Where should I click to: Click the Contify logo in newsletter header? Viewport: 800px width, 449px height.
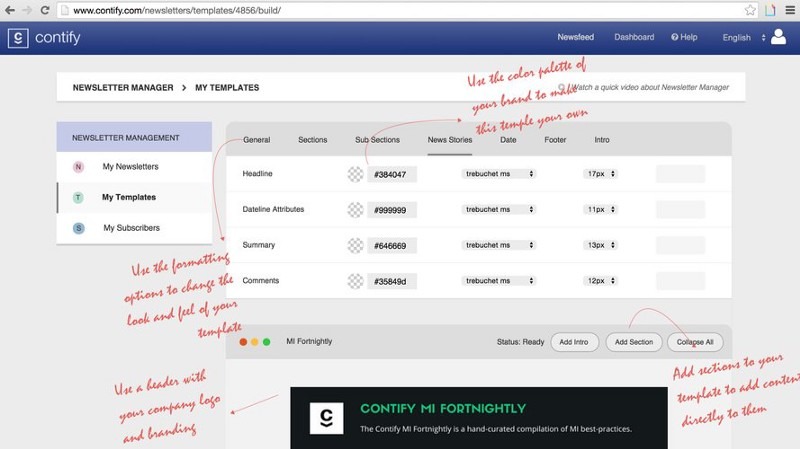coord(327,418)
